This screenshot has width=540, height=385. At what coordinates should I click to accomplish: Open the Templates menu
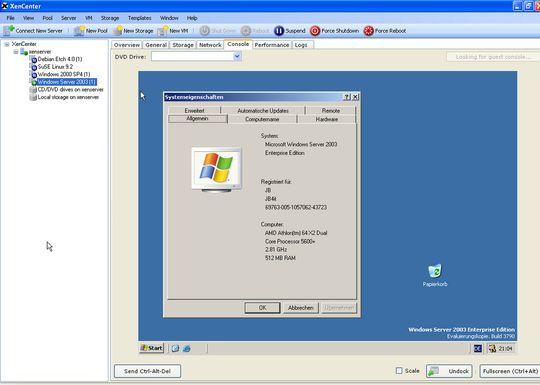139,18
